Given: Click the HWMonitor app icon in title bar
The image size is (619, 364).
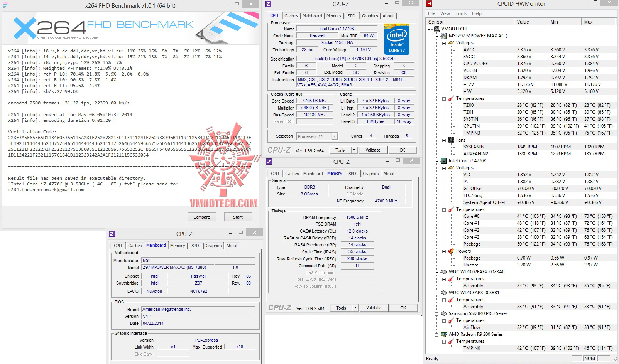Looking at the screenshot, I should (x=429, y=4).
